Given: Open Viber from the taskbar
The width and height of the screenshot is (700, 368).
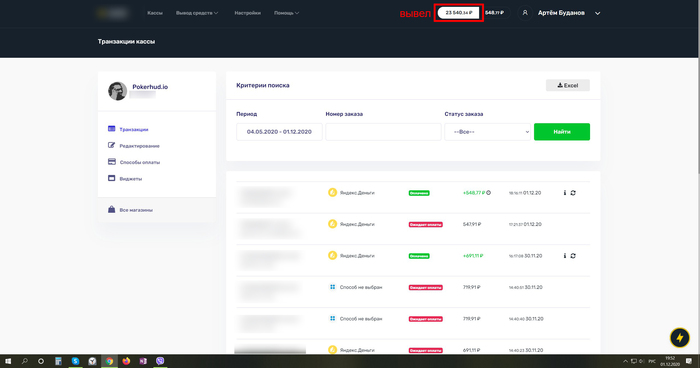Looking at the screenshot, I should 160,361.
